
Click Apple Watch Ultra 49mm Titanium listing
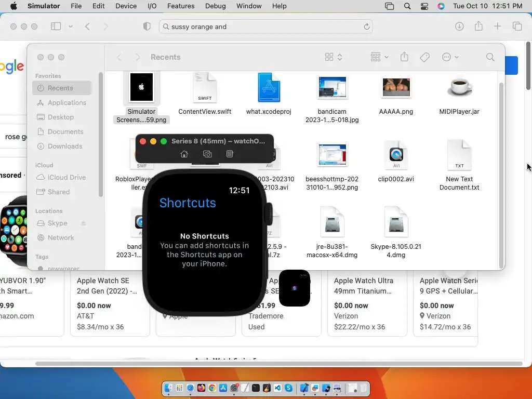click(x=367, y=303)
